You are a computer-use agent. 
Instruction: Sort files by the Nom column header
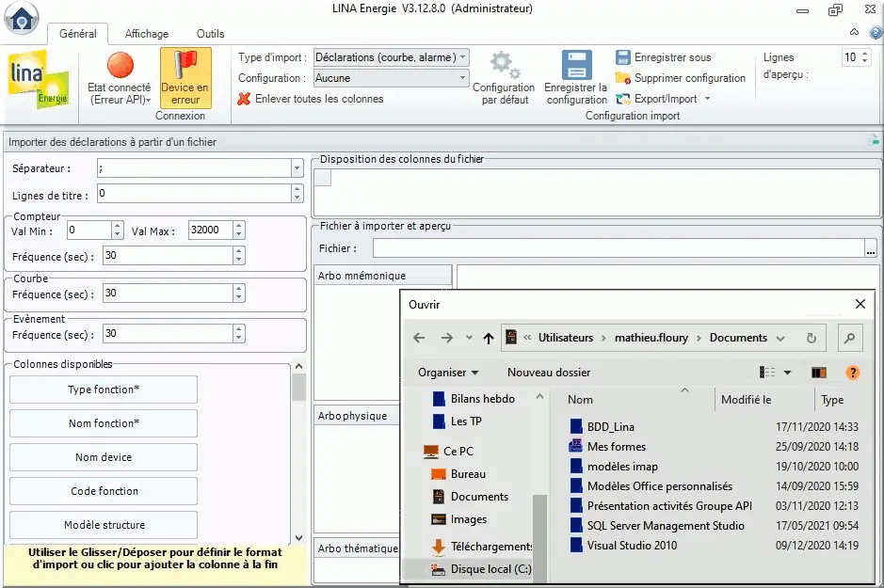[x=580, y=399]
